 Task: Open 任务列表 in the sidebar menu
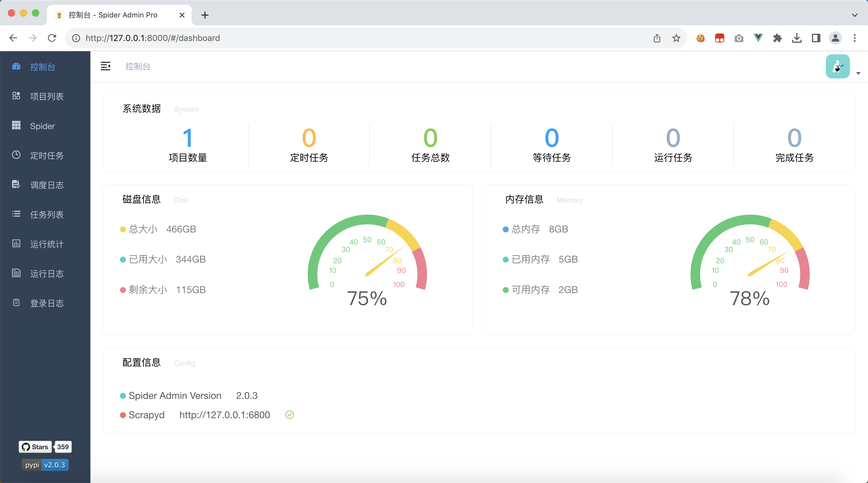[x=45, y=214]
